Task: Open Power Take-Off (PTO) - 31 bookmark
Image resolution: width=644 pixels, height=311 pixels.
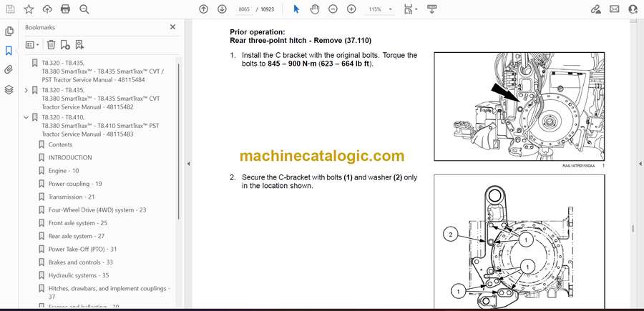Action: pos(82,249)
